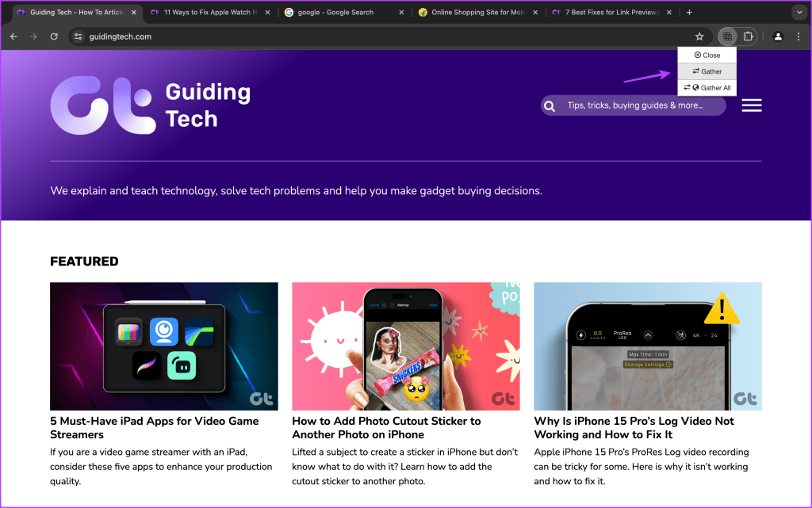
Task: Click the iPad streamer article description text
Action: [x=161, y=467]
